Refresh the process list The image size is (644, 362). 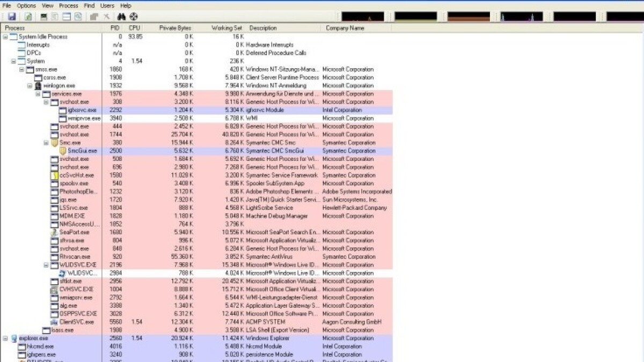click(27, 17)
